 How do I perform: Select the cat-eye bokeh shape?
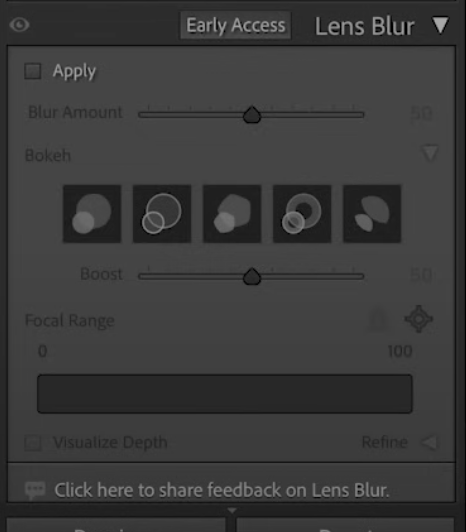[x=372, y=214]
